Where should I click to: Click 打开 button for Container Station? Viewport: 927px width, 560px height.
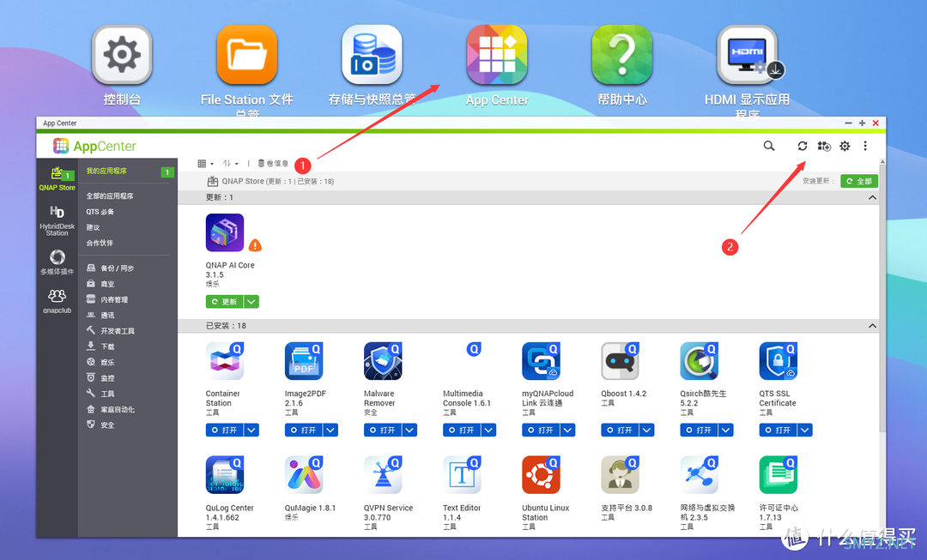click(225, 430)
